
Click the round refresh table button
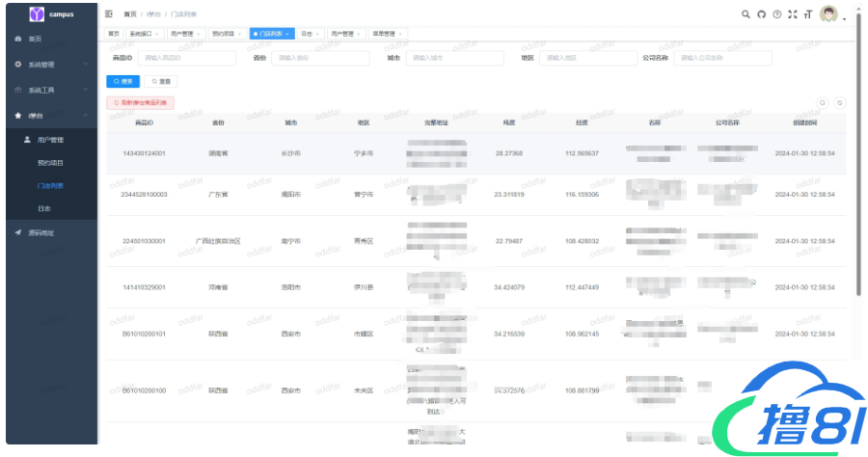pyautogui.click(x=840, y=102)
